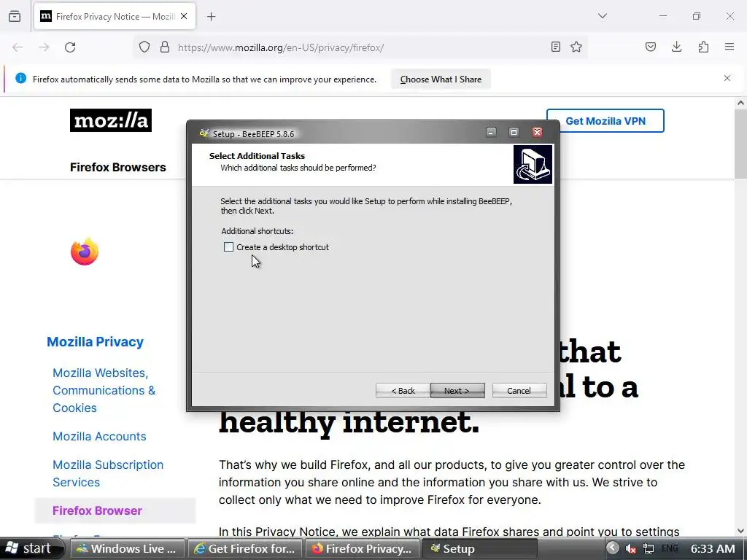The height and width of the screenshot is (560, 747).
Task: Open tracking protection shield icon
Action: [x=144, y=47]
